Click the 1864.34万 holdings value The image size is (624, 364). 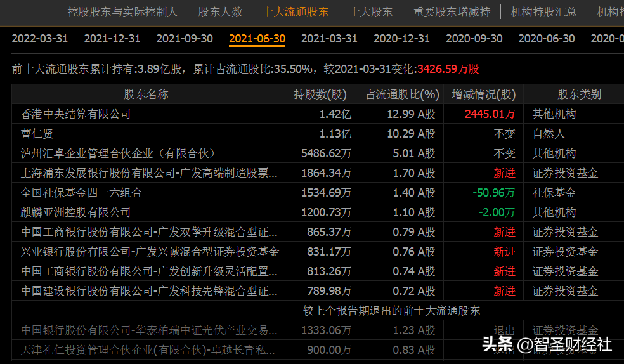(x=327, y=173)
